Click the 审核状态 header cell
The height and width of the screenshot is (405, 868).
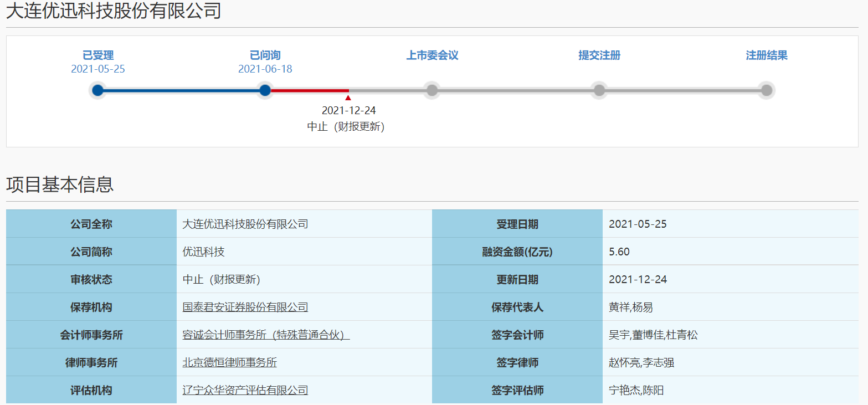[91, 279]
